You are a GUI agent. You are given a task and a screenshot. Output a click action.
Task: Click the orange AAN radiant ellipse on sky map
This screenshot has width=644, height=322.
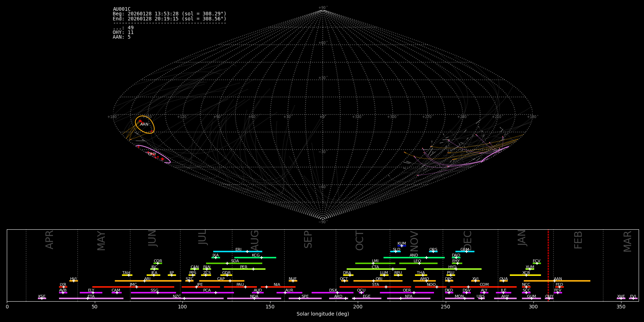click(145, 125)
